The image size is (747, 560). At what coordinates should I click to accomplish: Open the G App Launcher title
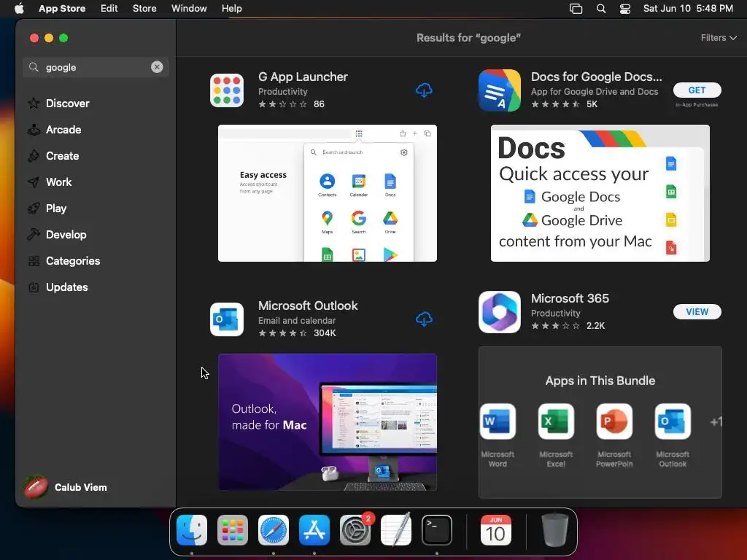303,77
